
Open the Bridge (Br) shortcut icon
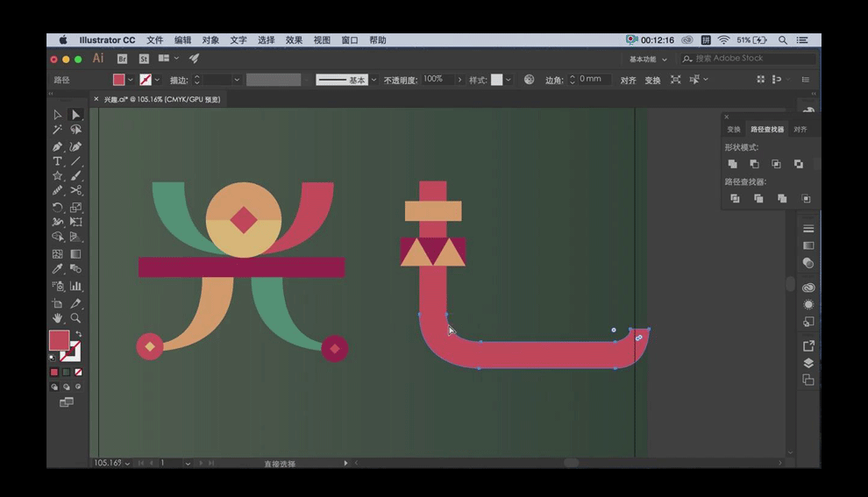click(123, 59)
